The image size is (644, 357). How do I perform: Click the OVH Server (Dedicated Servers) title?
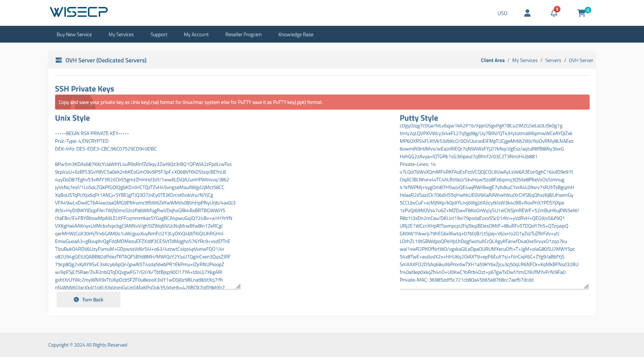coord(106,60)
